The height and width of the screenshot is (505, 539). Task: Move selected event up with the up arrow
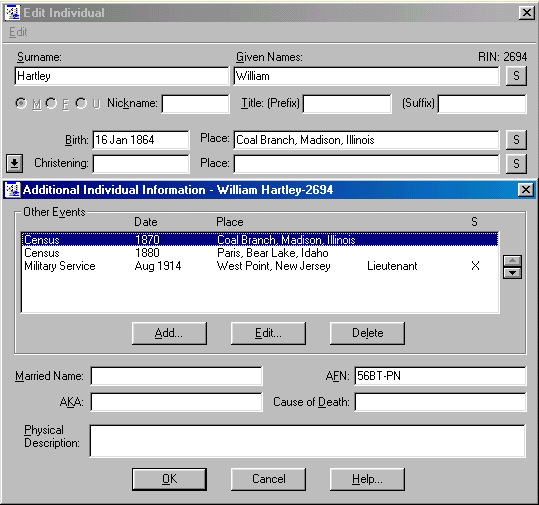512,261
